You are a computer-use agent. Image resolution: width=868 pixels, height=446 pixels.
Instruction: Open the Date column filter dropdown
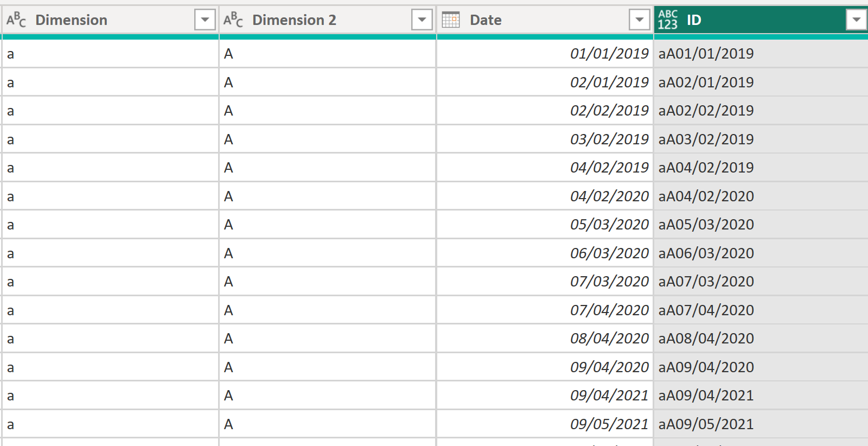640,20
